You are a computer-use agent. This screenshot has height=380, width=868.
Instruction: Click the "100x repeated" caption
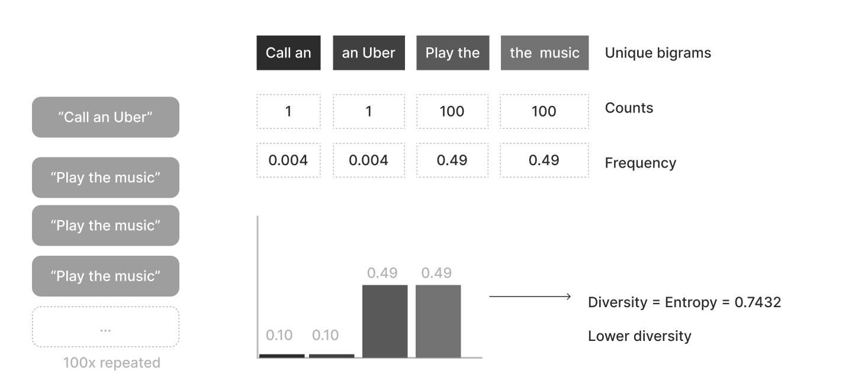(111, 363)
